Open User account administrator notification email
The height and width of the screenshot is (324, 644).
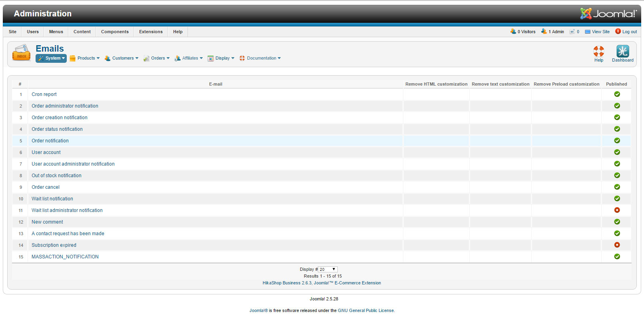(x=73, y=164)
